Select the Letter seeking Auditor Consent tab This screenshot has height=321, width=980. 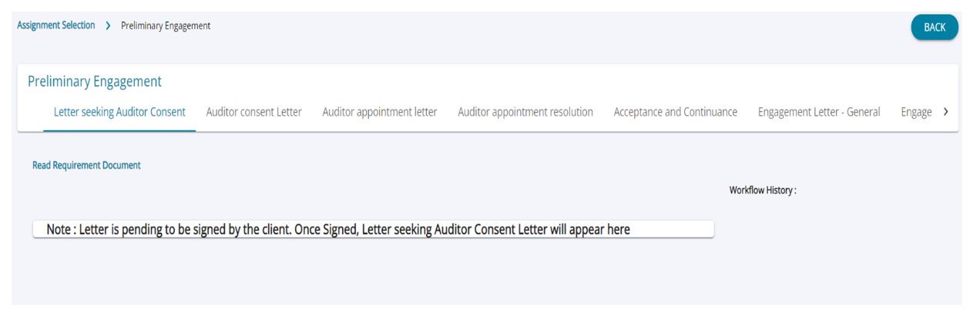tap(119, 112)
